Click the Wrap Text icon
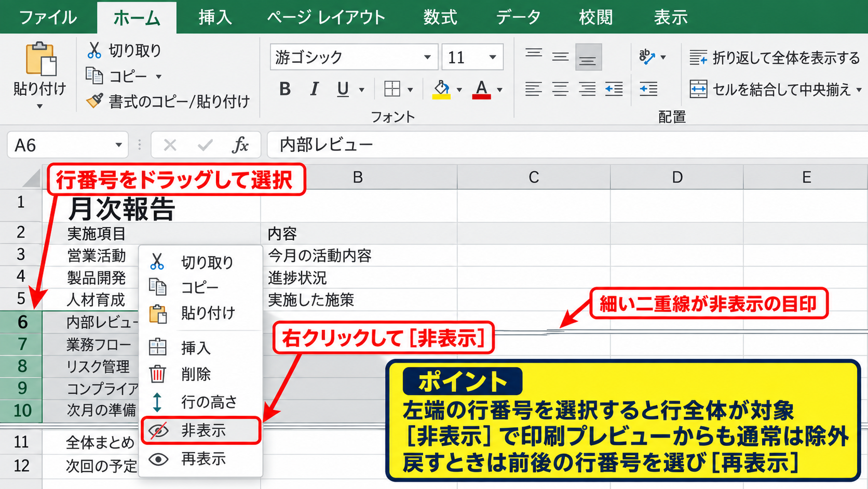Image resolution: width=868 pixels, height=489 pixels. (698, 57)
